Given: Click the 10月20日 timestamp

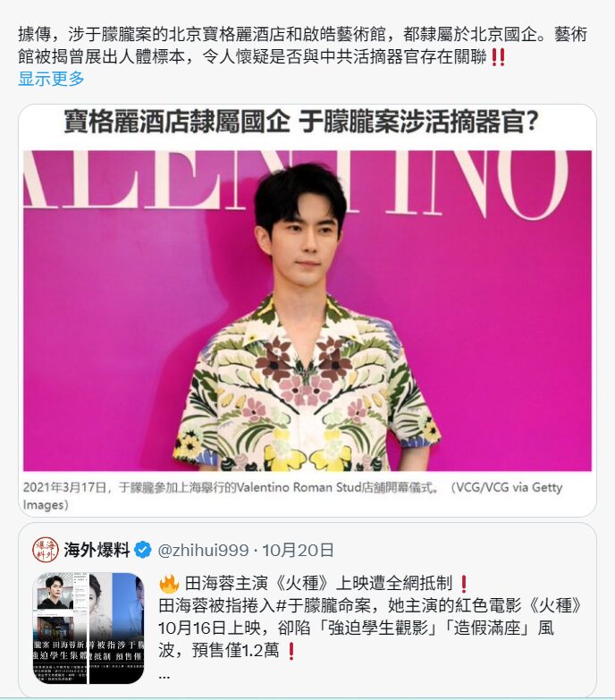Looking at the screenshot, I should pos(298,550).
